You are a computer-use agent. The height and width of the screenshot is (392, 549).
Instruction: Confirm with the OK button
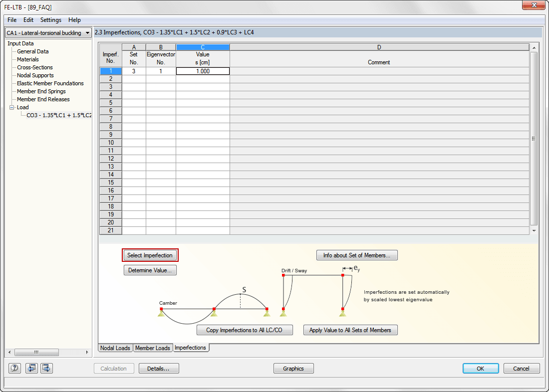coord(481,368)
